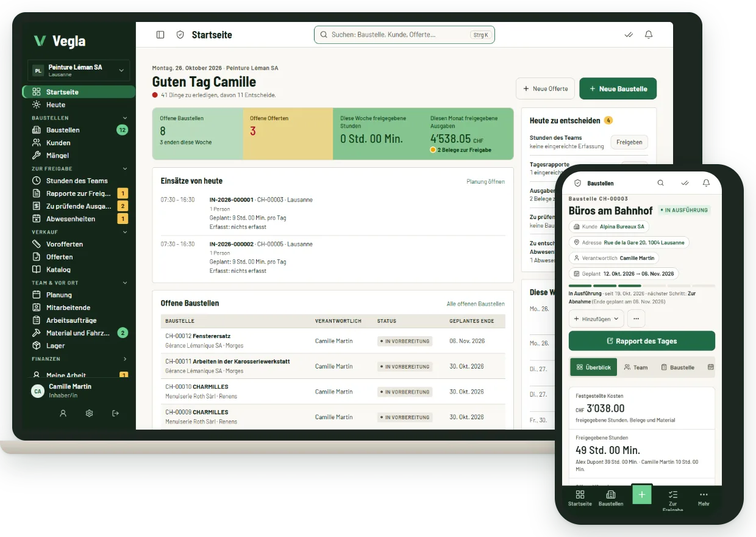Click the Neue Baustelle button
The height and width of the screenshot is (537, 756).
coord(618,88)
